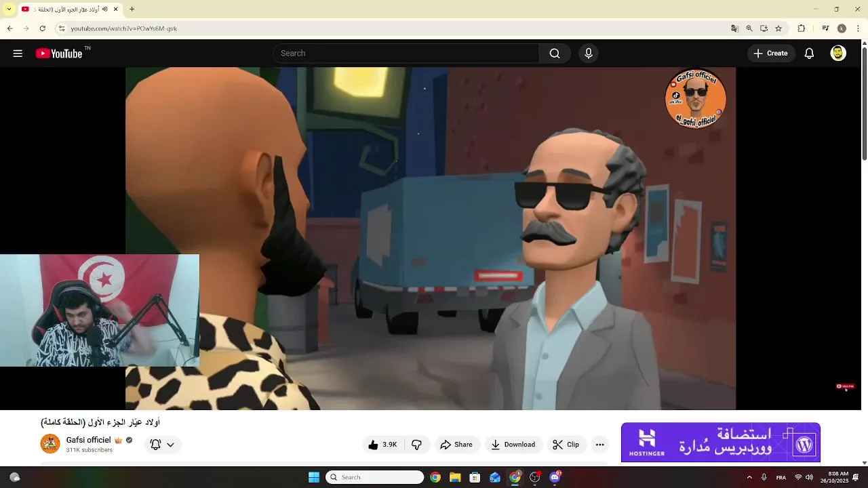Open Discord from the taskbar
Screen dimensions: 868x488
pos(555,477)
